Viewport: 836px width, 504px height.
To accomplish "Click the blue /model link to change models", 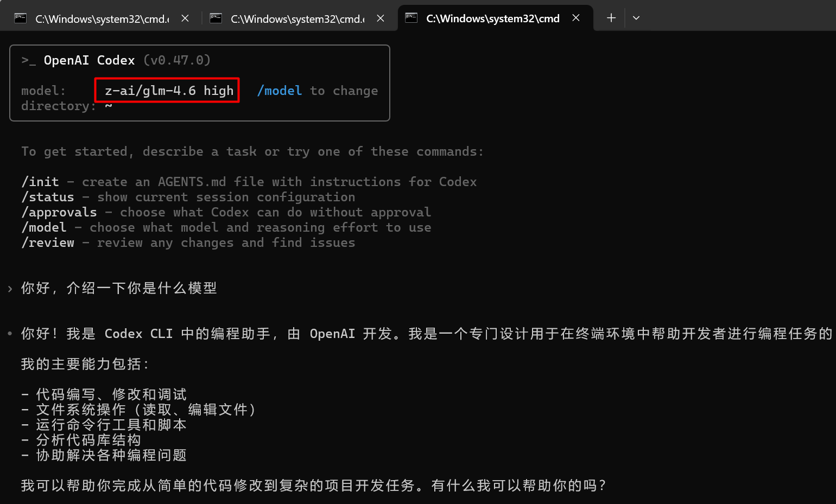I will (x=279, y=91).
